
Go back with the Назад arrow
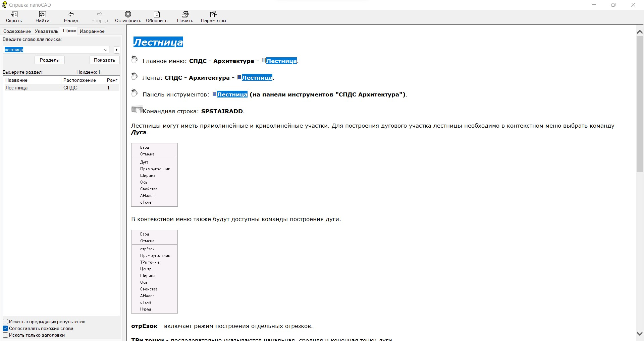point(71,14)
